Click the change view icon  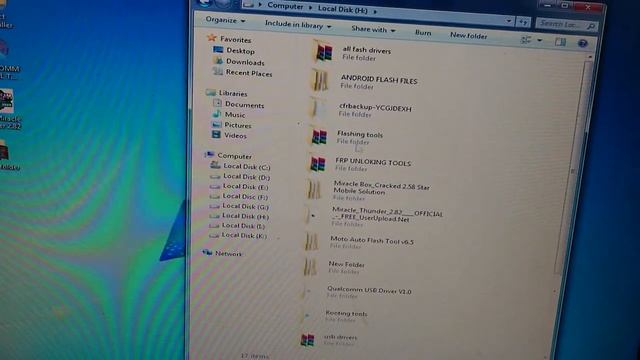pyautogui.click(x=526, y=40)
